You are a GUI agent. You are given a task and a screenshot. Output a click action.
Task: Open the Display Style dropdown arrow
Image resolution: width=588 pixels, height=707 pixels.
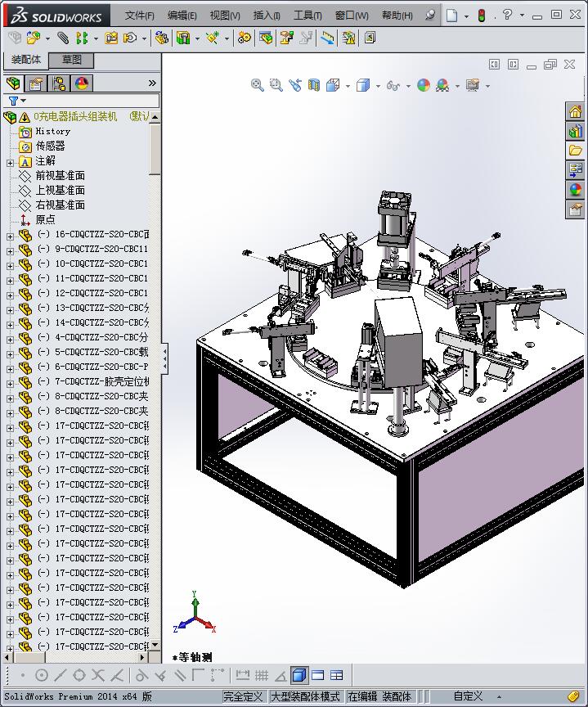378,86
